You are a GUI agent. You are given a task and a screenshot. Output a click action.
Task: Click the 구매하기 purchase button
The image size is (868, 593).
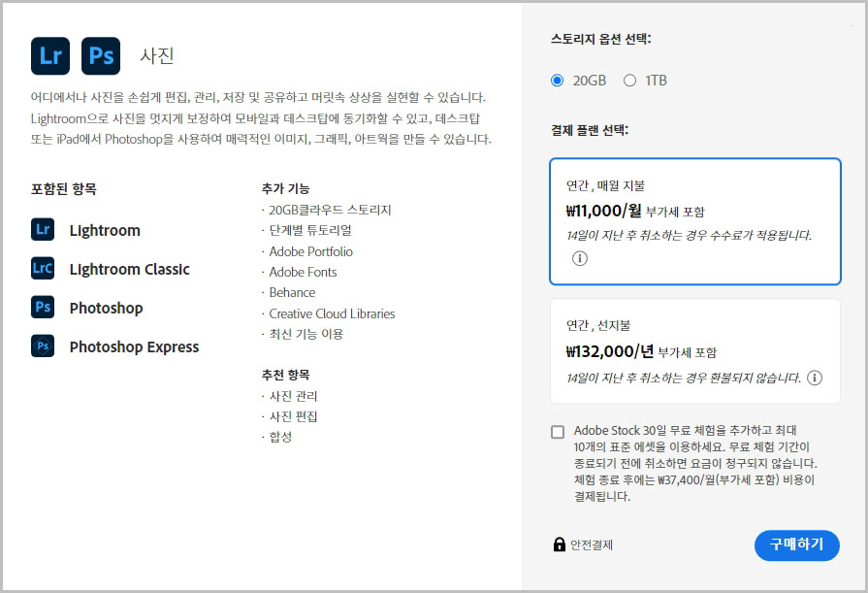(x=796, y=545)
